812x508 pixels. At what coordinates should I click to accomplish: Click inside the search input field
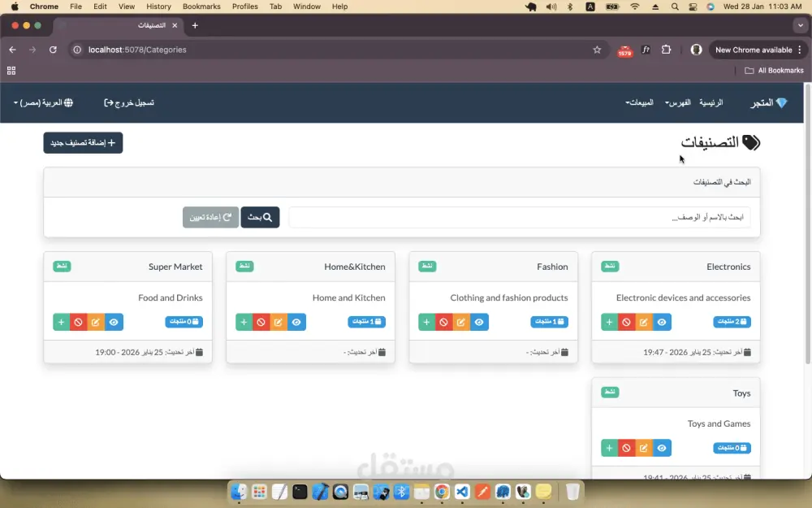(x=520, y=216)
